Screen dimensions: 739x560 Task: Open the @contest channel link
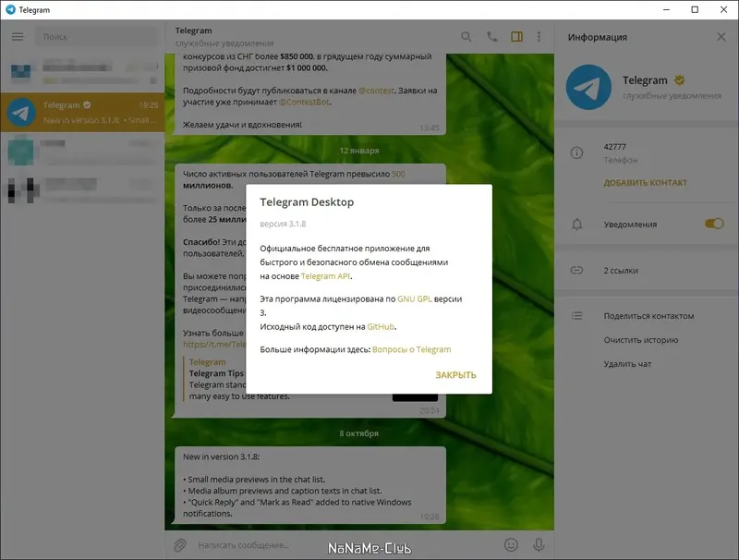[x=376, y=91]
